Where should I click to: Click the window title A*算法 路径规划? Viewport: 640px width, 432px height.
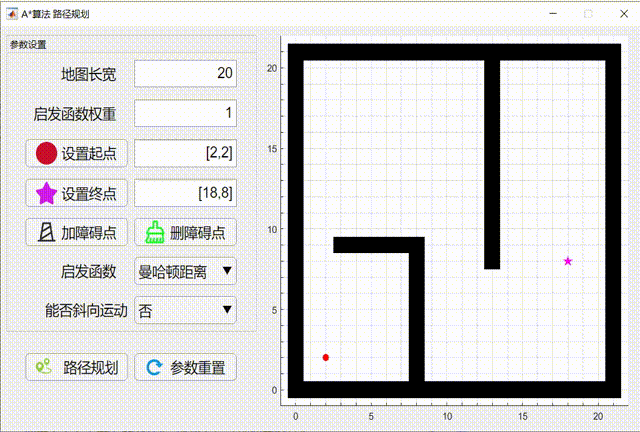(55, 14)
